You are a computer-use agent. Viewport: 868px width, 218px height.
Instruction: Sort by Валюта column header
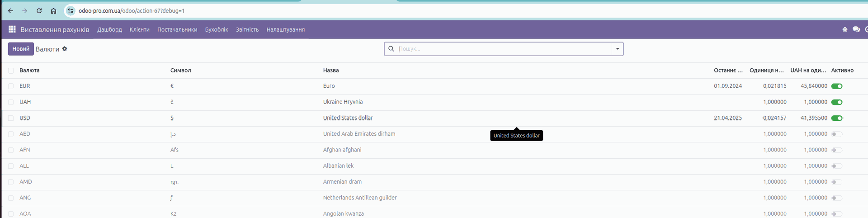pos(29,71)
